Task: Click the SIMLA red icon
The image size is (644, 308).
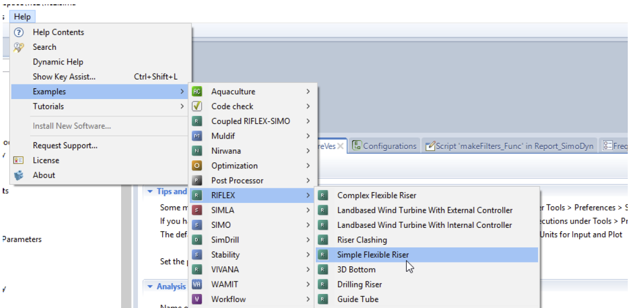Action: pos(197,210)
